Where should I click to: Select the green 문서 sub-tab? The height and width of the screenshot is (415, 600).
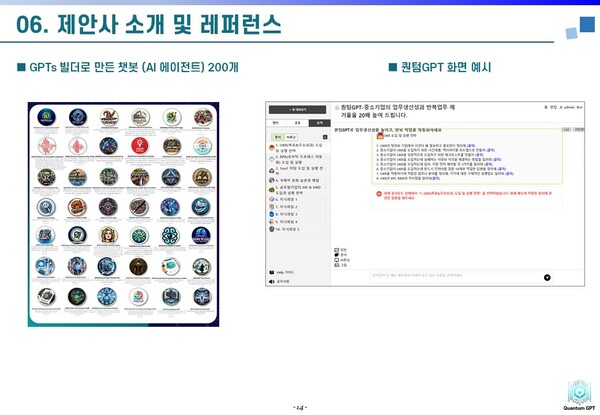277,136
